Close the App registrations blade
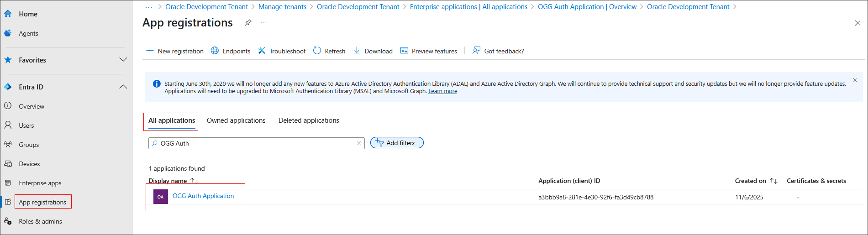The height and width of the screenshot is (235, 868). 857,23
